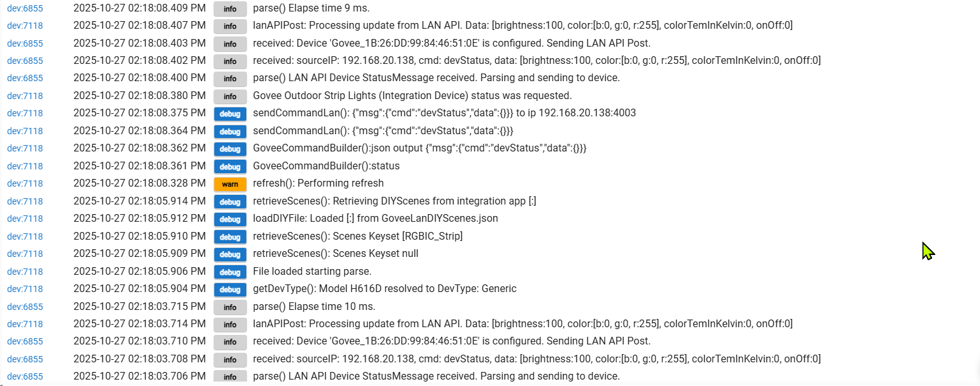Click dev:6855 link for 'Elapse time 9 ms'

tap(25, 8)
